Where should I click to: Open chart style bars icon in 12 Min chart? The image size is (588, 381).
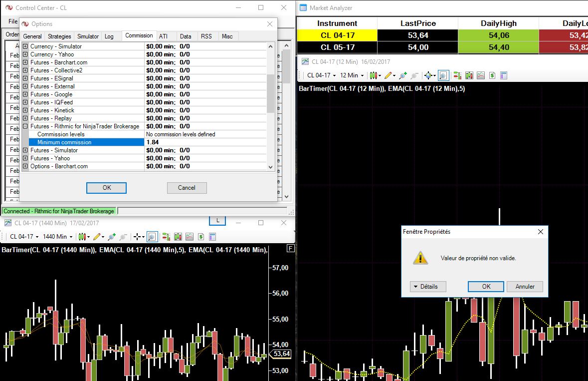click(x=374, y=75)
